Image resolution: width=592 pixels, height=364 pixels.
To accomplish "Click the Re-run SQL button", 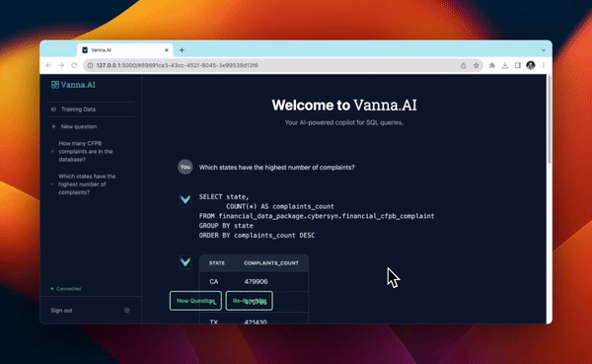I will 250,301.
